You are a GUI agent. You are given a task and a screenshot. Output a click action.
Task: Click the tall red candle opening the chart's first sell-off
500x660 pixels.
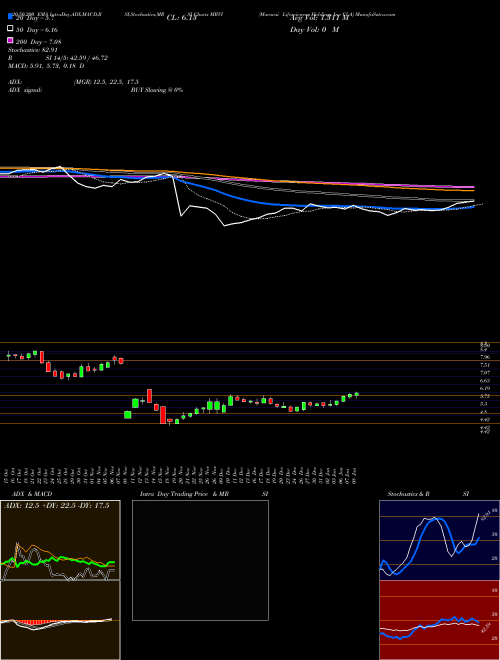pyautogui.click(x=42, y=357)
